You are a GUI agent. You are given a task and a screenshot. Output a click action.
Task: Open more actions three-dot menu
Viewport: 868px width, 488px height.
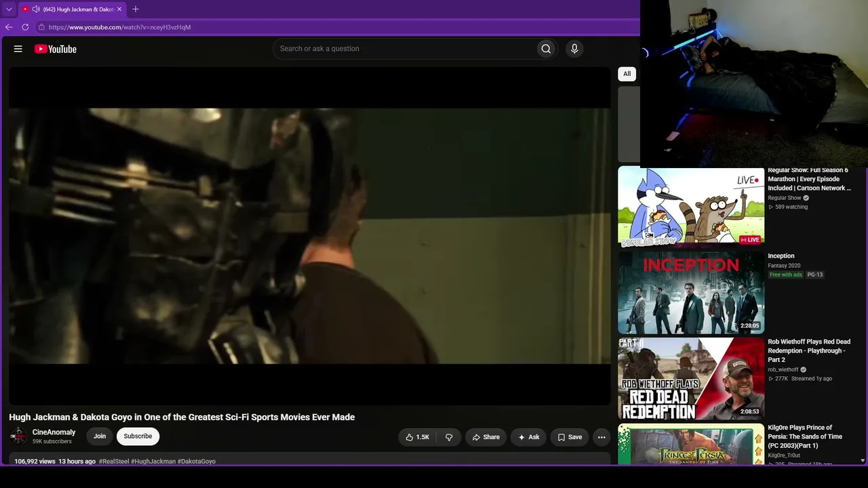601,437
